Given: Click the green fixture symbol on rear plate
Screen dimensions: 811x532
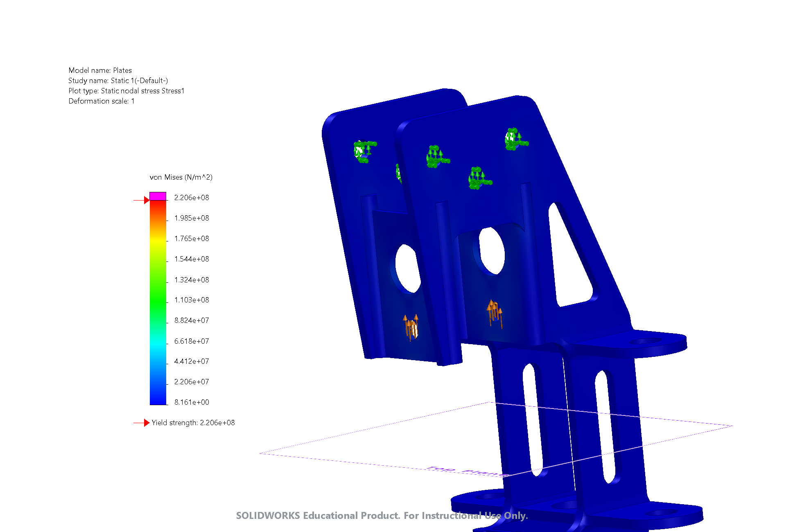Looking at the screenshot, I should (x=364, y=151).
